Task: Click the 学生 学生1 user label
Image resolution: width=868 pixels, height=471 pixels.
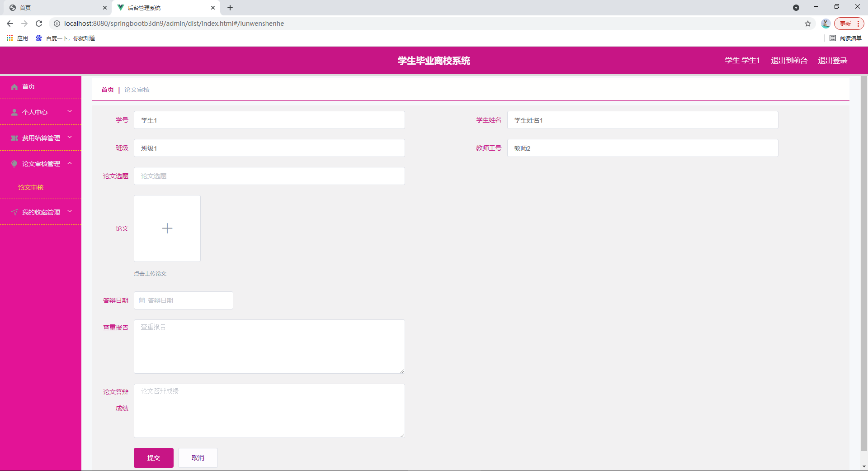Action: click(x=742, y=61)
